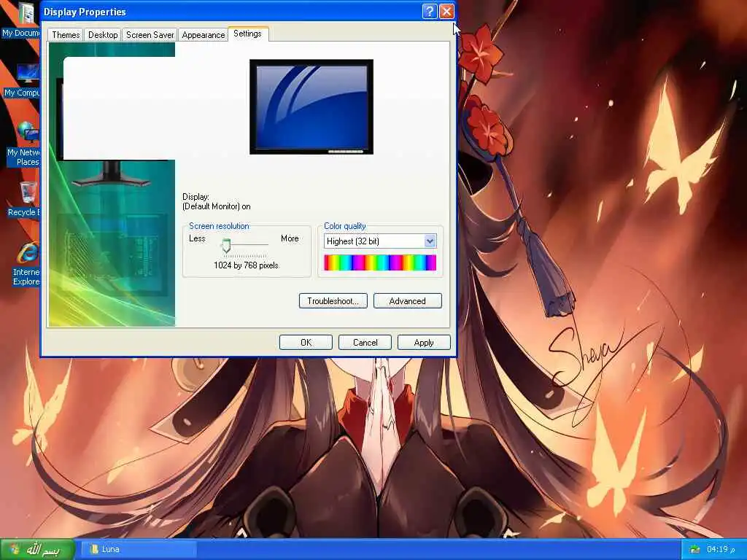Screen dimensions: 747x560
Task: Click the Help question mark button in the title bar
Action: 429,12
